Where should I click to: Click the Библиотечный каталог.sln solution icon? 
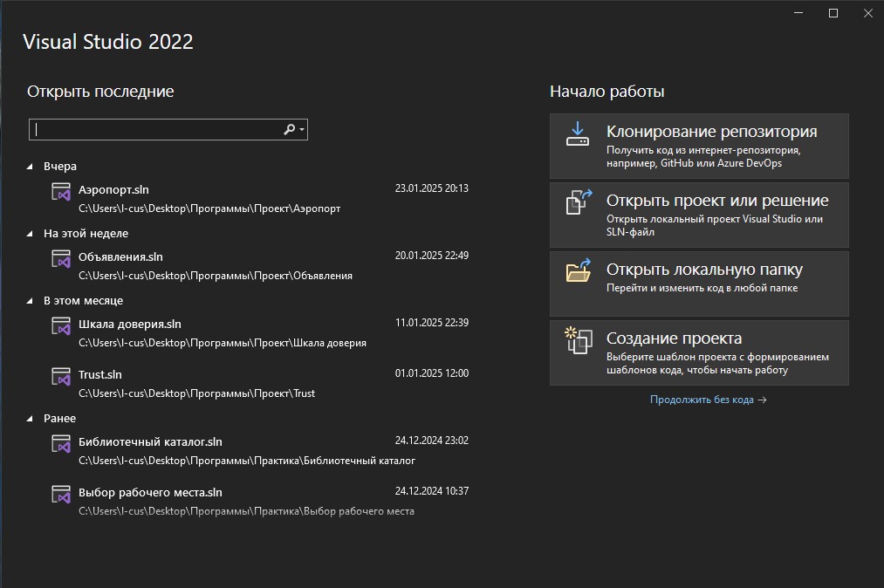click(60, 444)
